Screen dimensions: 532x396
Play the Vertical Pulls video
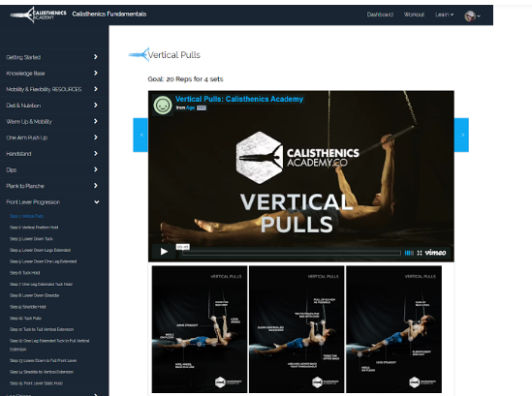pyautogui.click(x=164, y=252)
